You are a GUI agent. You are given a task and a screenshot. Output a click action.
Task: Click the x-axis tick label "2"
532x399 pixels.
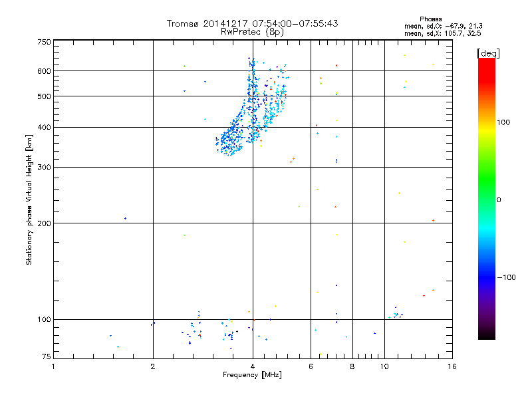[153, 366]
